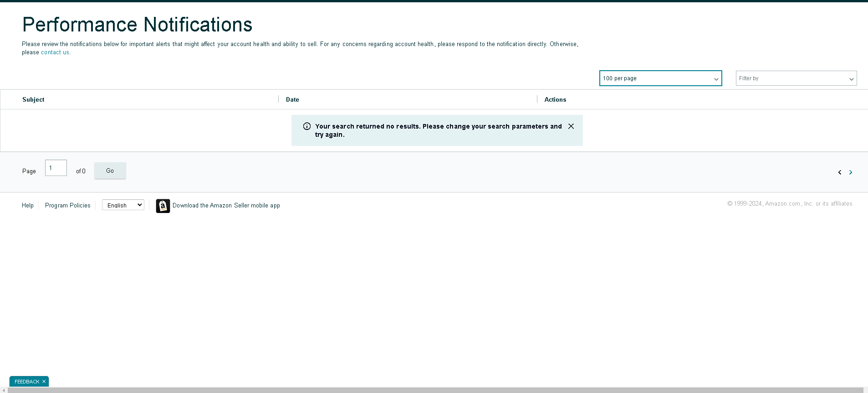
Task: Open Download the Amazon Seller mobile app link
Action: coord(226,206)
